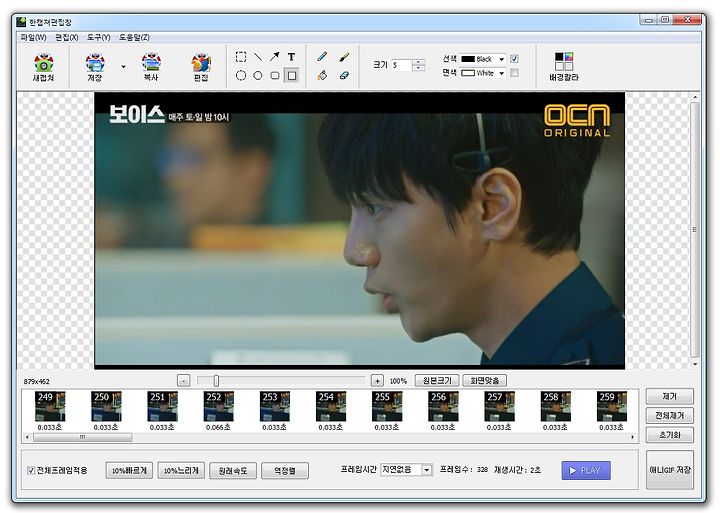Screen dimensions: 720x513
Task: Click the zoom out minus button
Action: (x=184, y=381)
